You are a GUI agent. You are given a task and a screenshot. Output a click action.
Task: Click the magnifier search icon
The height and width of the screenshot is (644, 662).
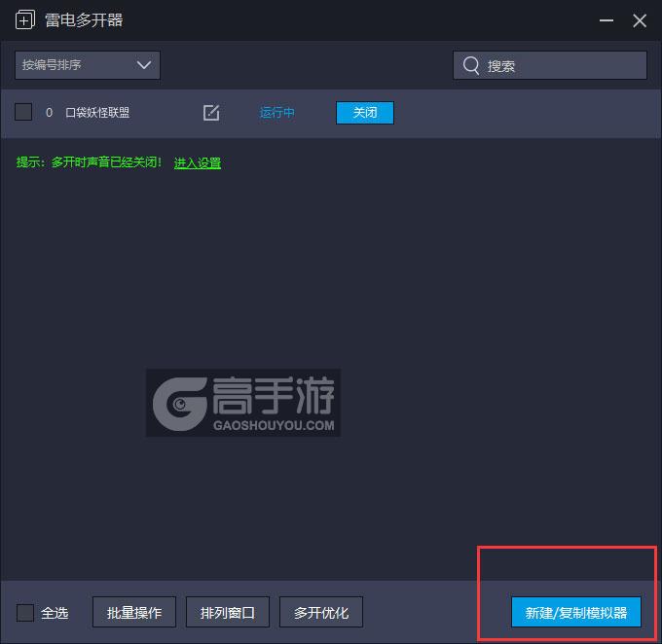471,65
